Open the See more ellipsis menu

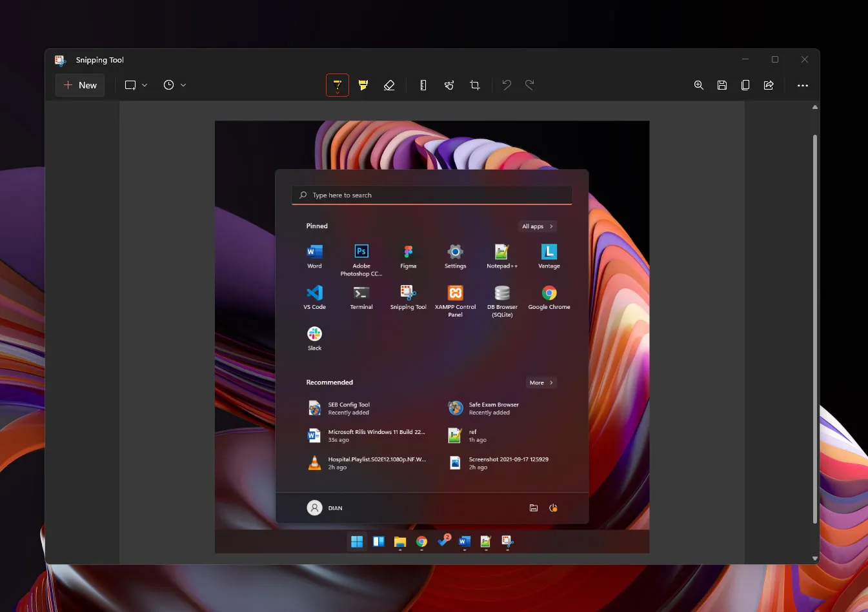[x=803, y=84]
